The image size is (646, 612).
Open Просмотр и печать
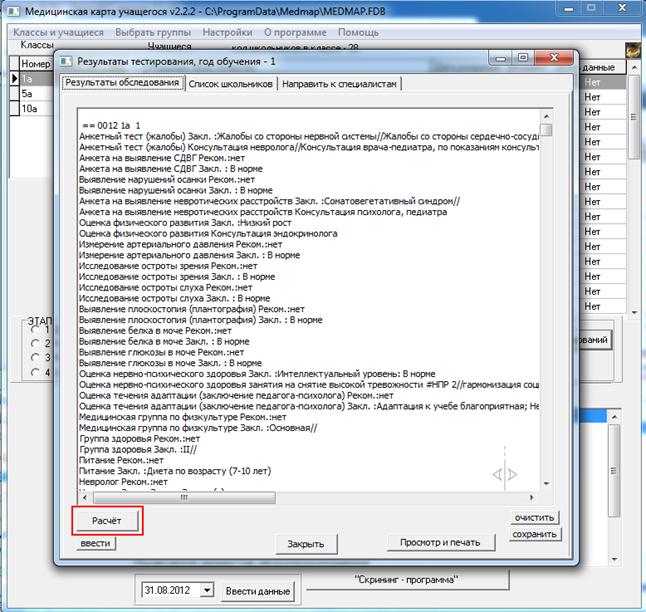[440, 542]
